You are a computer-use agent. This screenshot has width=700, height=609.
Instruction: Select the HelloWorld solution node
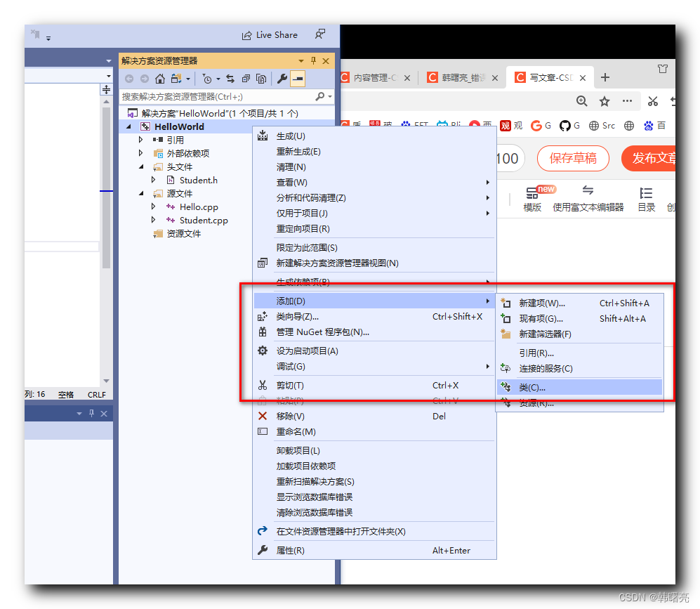click(x=213, y=113)
